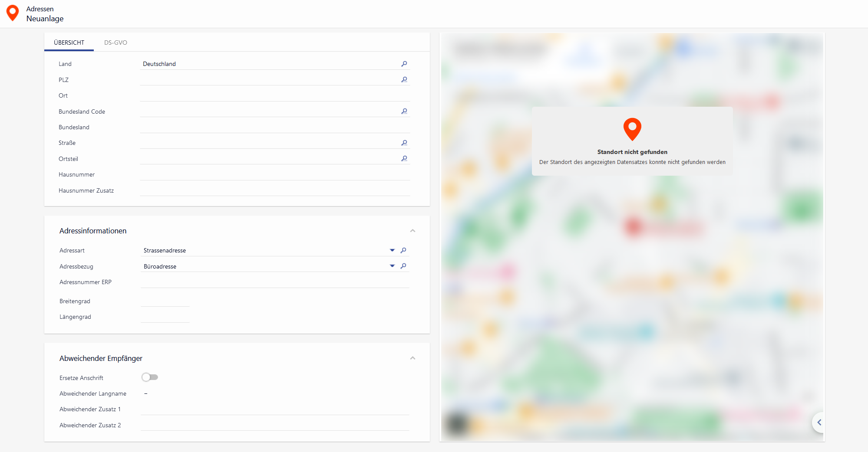The image size is (868, 452).
Task: Open the Adressart search lookup icon
Action: pos(403,250)
